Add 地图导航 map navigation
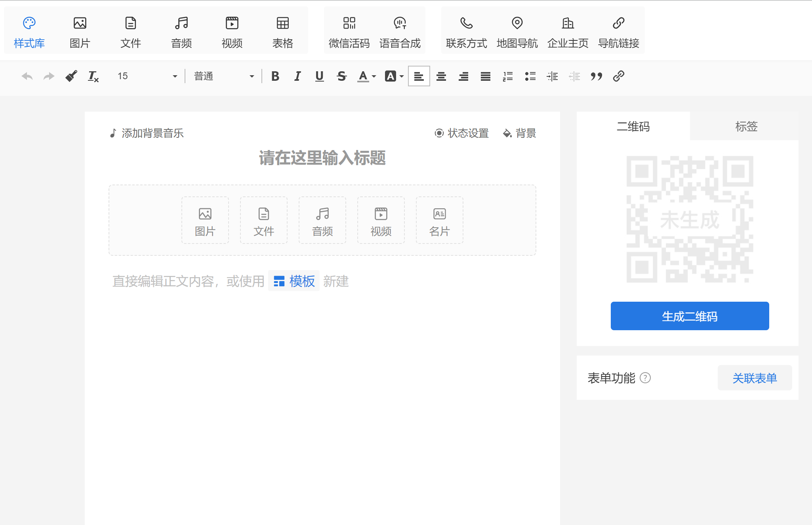This screenshot has width=812, height=525. (x=517, y=32)
